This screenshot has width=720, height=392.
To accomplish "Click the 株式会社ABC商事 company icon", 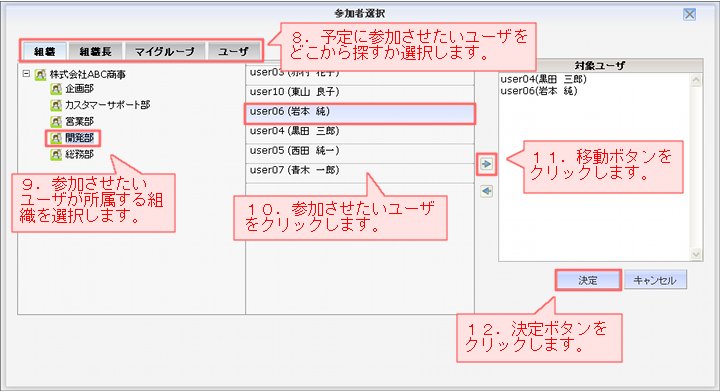I will point(40,74).
